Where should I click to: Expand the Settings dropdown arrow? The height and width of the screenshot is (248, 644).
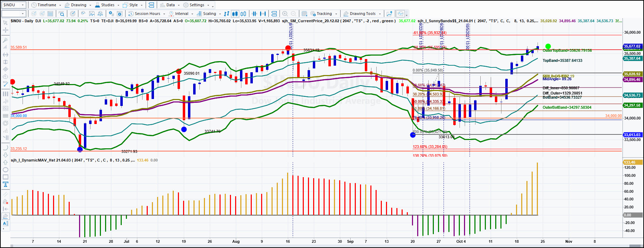[x=208, y=5]
